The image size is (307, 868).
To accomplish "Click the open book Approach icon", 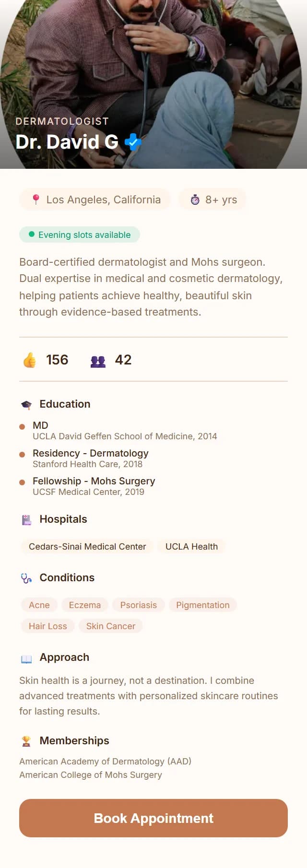I will click(27, 657).
